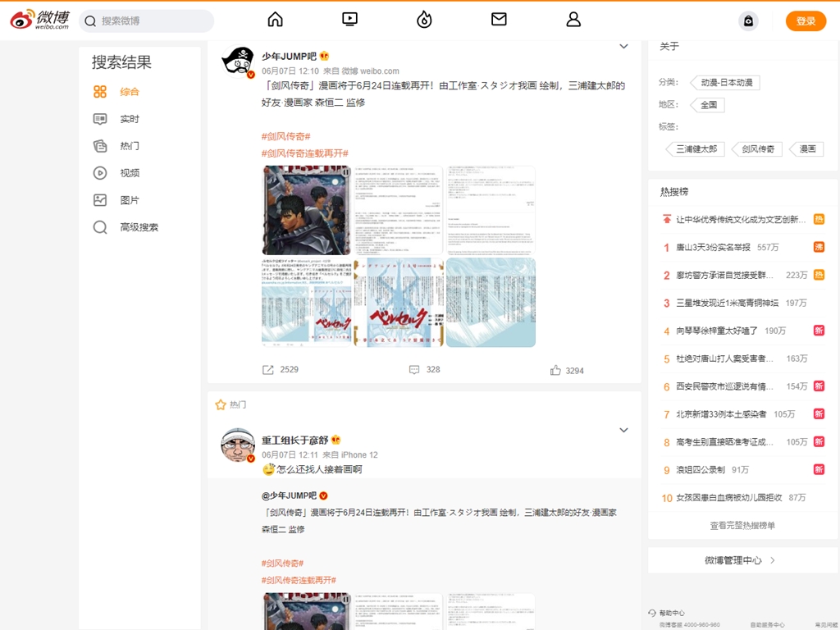Open the red ベルセルク center image thumbnail
840x630 pixels.
point(399,303)
